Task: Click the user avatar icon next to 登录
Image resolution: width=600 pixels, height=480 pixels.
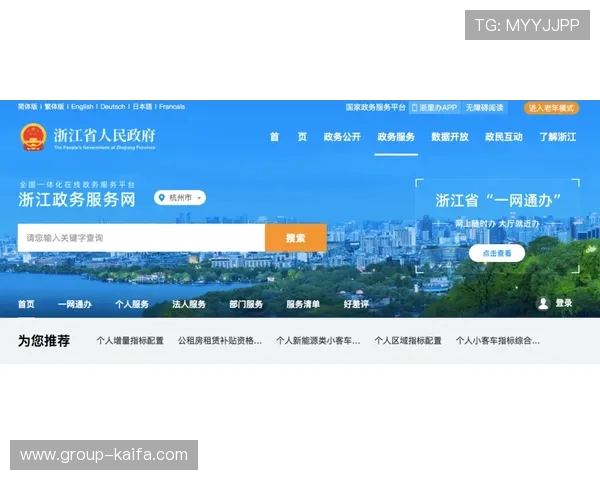Action: pos(543,303)
